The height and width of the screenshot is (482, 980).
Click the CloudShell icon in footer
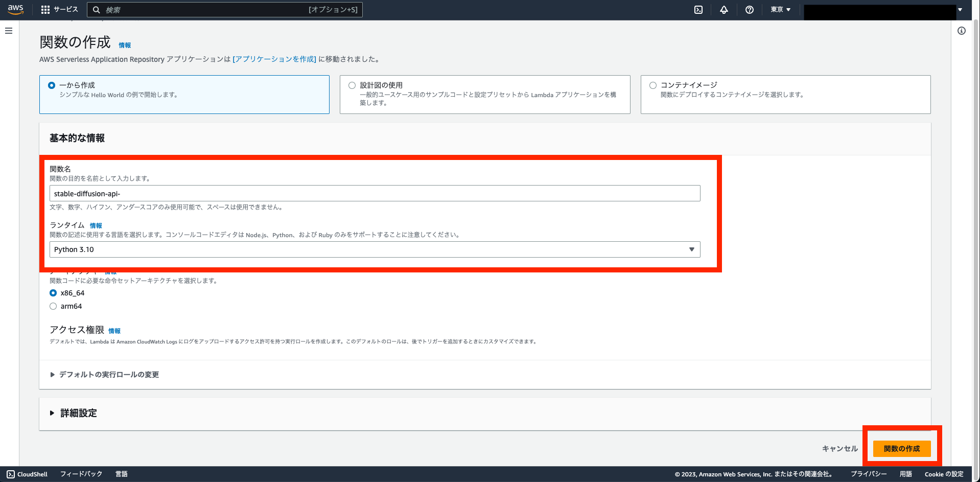[11, 474]
